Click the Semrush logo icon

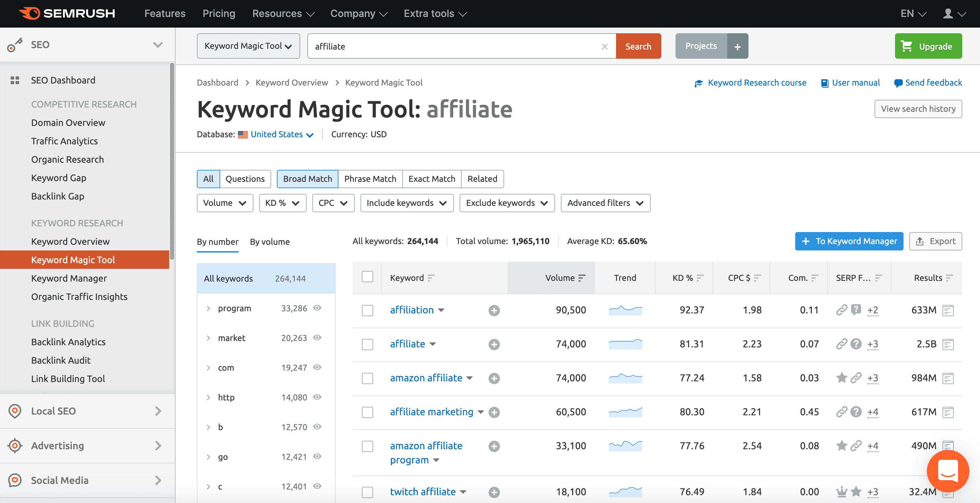[30, 13]
